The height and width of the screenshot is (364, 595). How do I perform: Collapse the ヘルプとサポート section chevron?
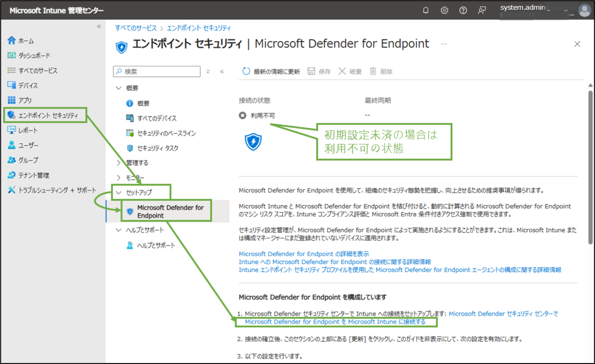(118, 230)
